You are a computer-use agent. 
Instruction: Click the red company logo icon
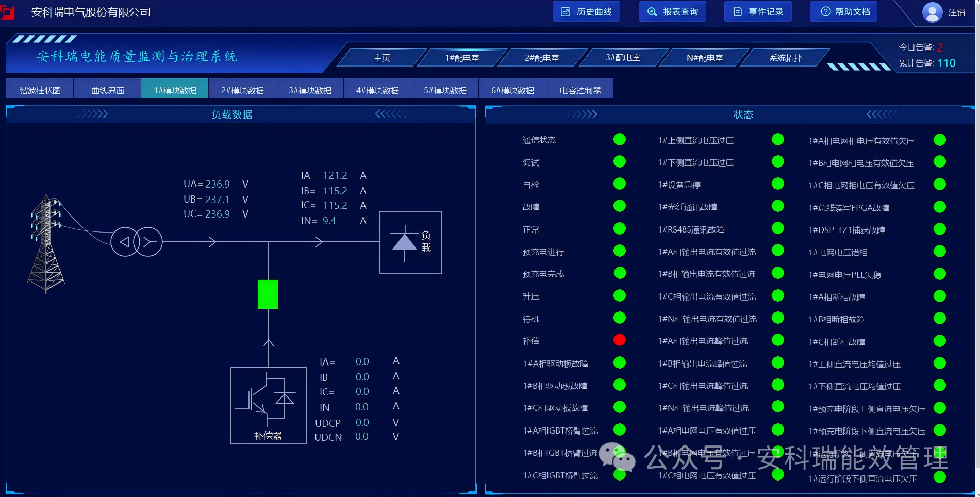tap(7, 11)
